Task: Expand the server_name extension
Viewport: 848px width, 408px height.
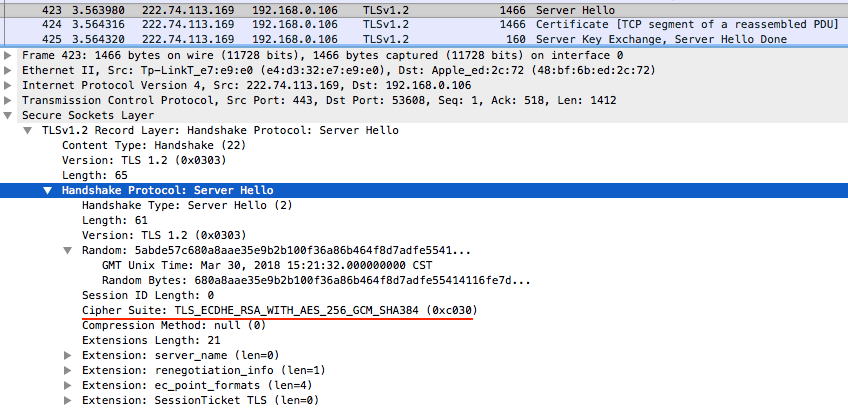Action: (x=68, y=356)
